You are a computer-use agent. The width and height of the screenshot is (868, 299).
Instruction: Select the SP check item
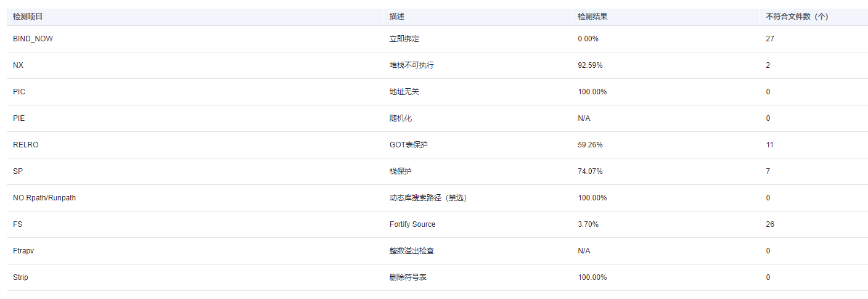[x=17, y=171]
